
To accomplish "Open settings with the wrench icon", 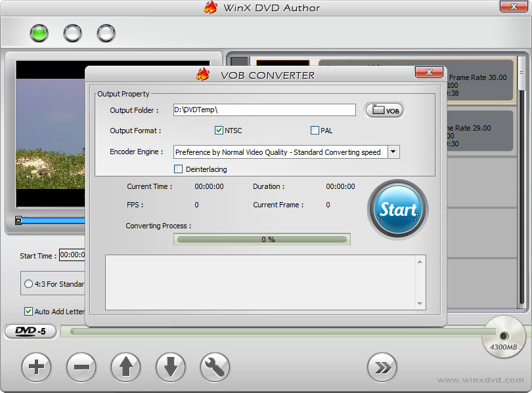I will point(215,367).
